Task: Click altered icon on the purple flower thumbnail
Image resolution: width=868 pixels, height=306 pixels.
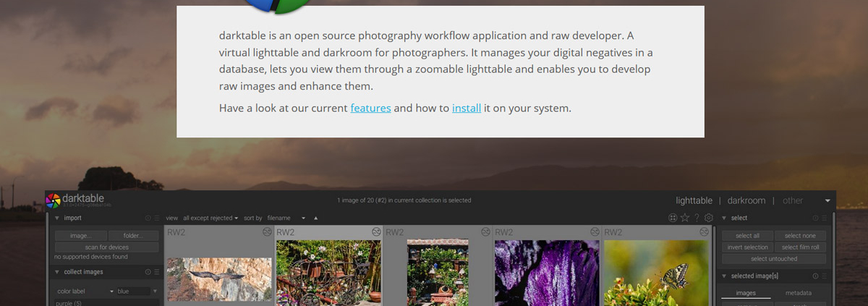Action: (x=595, y=231)
